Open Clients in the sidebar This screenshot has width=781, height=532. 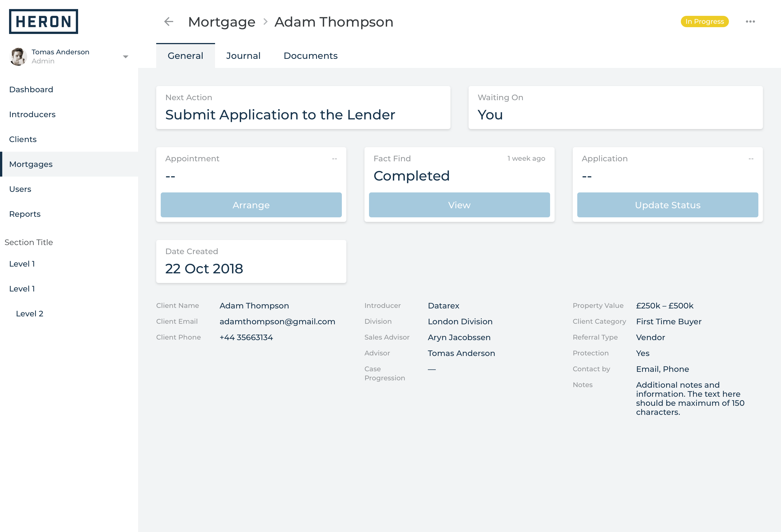[69, 139]
